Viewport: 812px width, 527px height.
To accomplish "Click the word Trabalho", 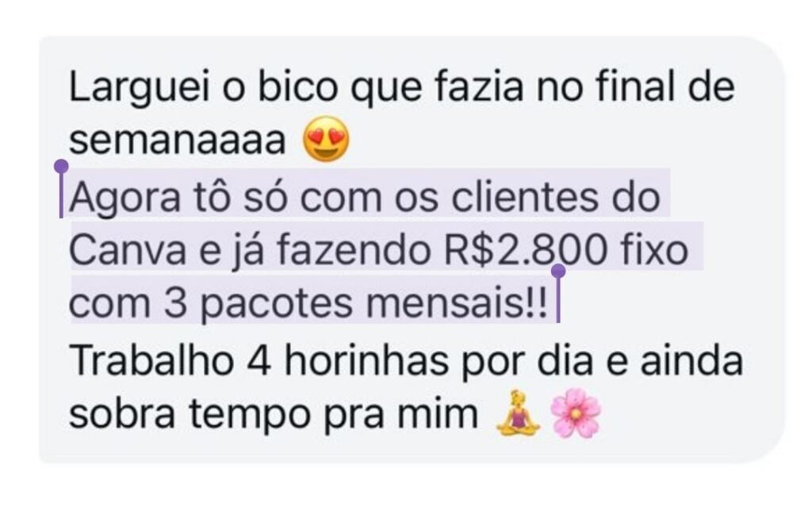I will click(151, 360).
